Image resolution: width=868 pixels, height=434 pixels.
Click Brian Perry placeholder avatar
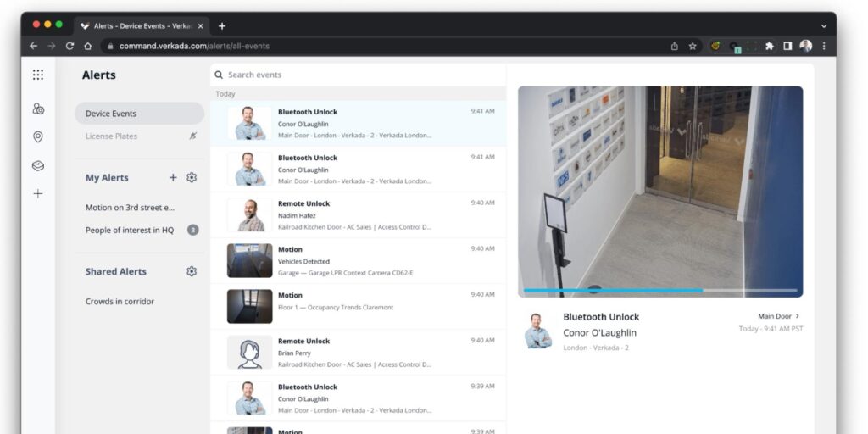pos(250,352)
